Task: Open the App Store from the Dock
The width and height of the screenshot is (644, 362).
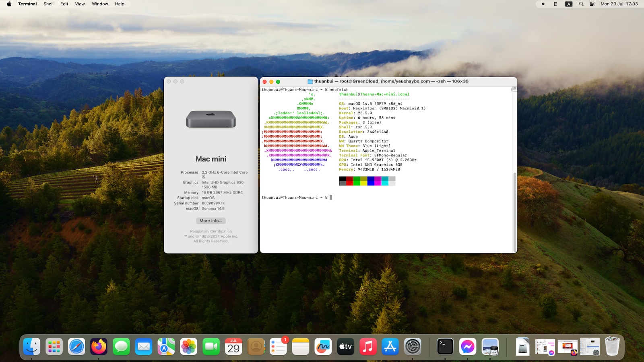Action: (x=390, y=346)
